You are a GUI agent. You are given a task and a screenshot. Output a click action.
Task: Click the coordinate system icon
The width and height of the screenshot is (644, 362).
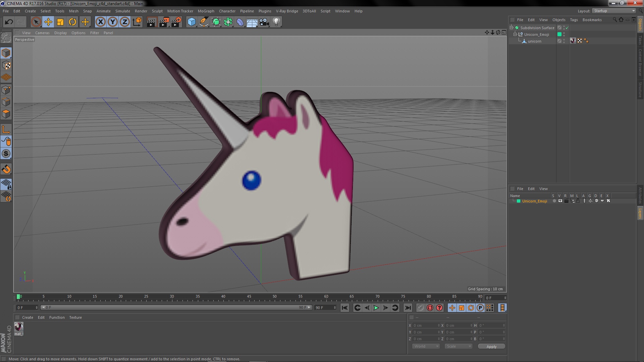137,22
